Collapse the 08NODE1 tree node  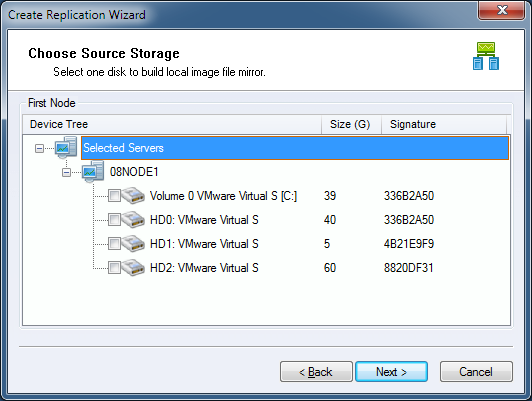66,172
